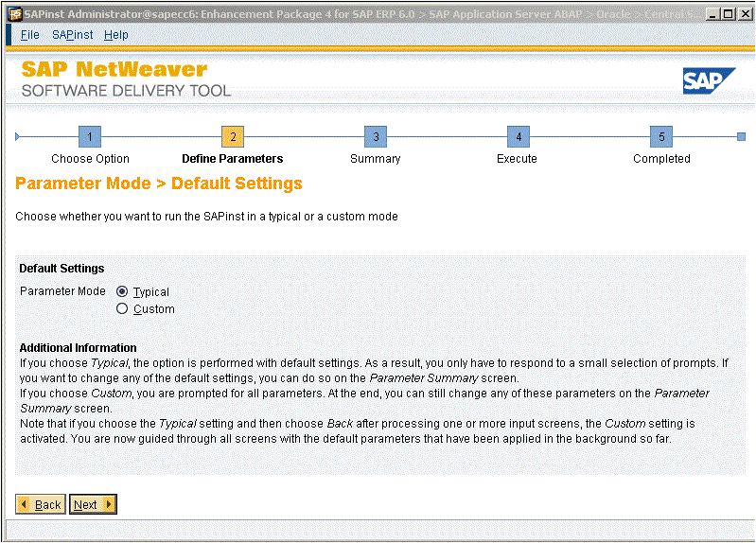Click step 3 Summary icon
The image size is (756, 543).
[376, 137]
